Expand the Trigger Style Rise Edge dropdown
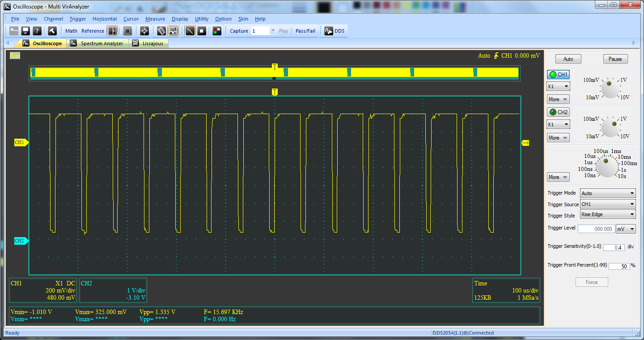The width and height of the screenshot is (644, 340). 608,214
